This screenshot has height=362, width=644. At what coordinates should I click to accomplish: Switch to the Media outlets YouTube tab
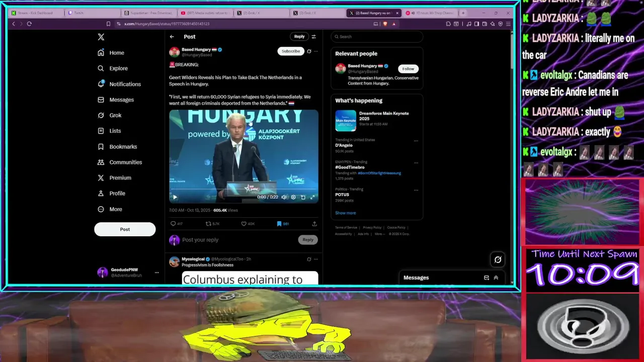pyautogui.click(x=205, y=13)
